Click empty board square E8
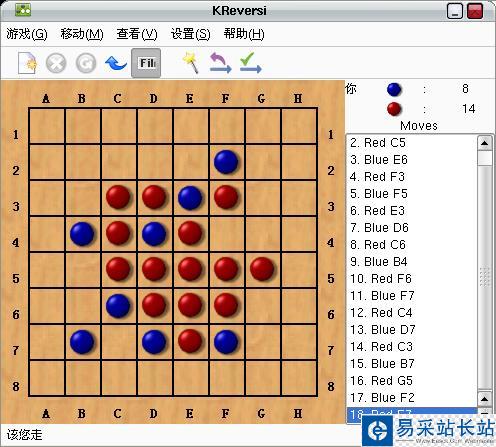Image resolution: width=496 pixels, height=447 pixels. 191,378
